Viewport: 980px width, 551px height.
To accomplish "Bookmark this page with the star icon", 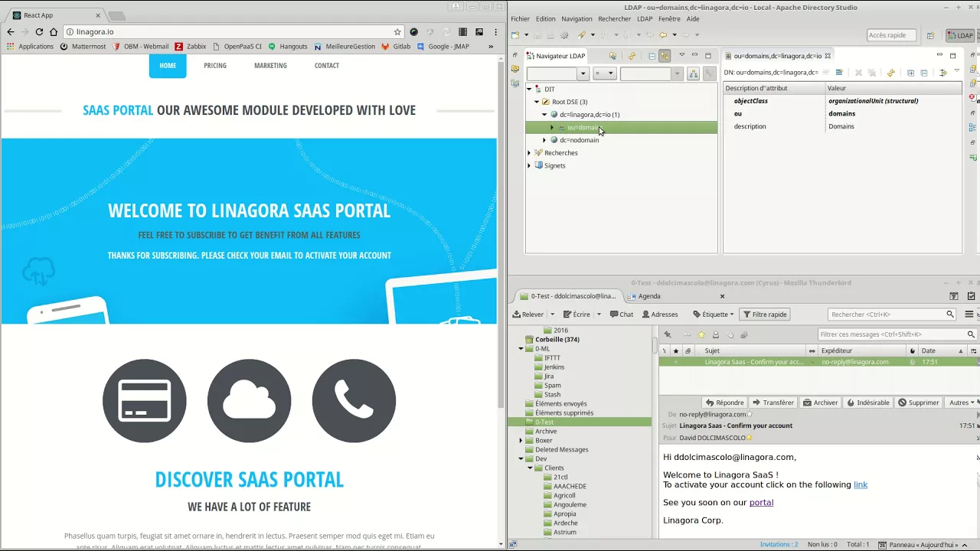I will (397, 32).
